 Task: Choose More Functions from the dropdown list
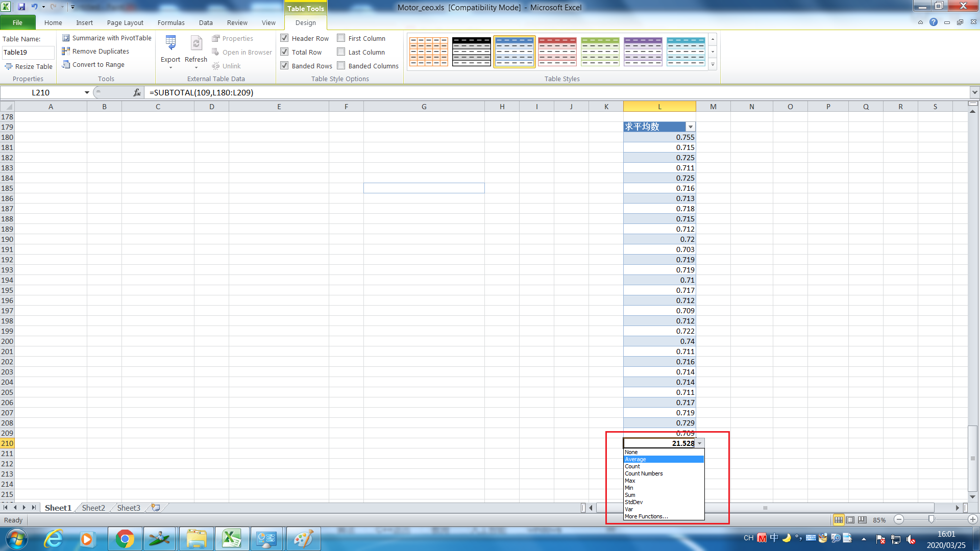pyautogui.click(x=646, y=517)
